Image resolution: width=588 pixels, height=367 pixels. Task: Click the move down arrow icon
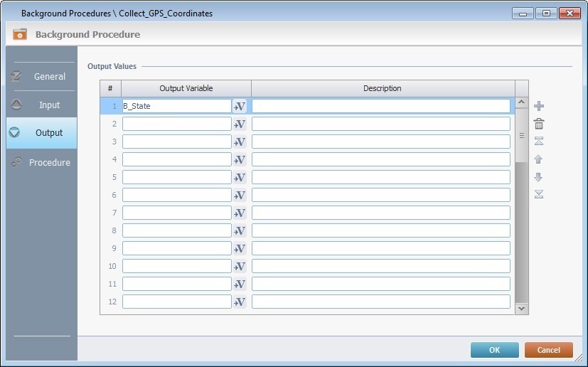coord(539,177)
